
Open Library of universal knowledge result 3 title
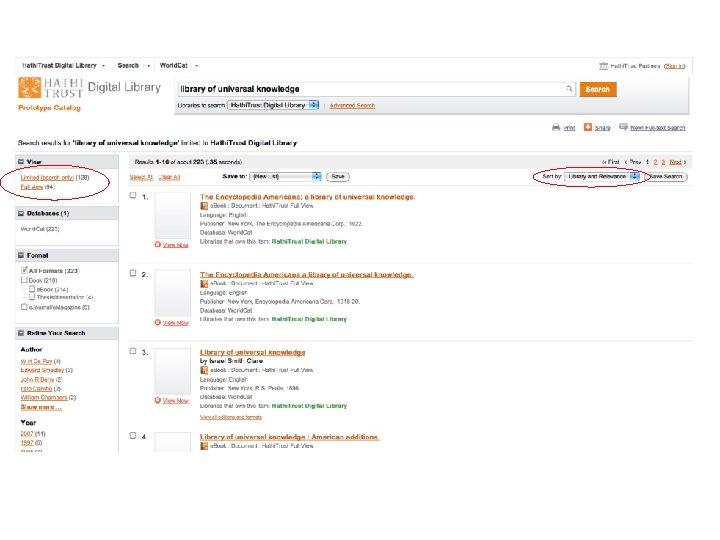coord(253,352)
